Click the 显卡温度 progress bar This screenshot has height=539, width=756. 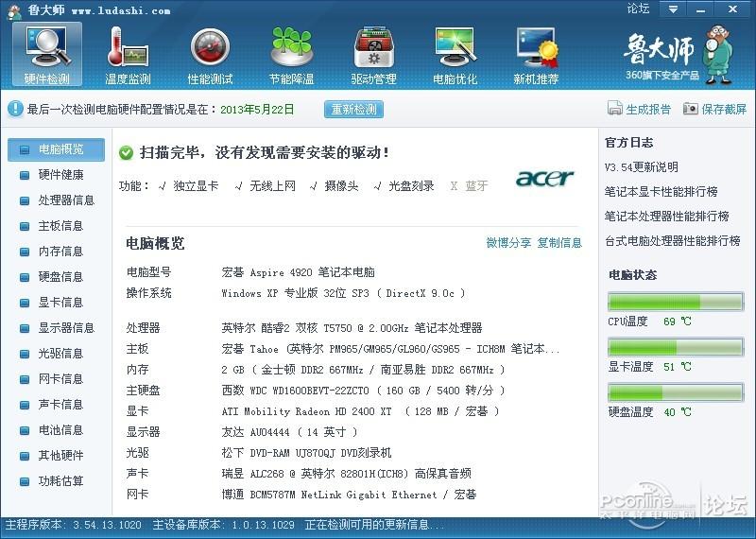coord(676,347)
